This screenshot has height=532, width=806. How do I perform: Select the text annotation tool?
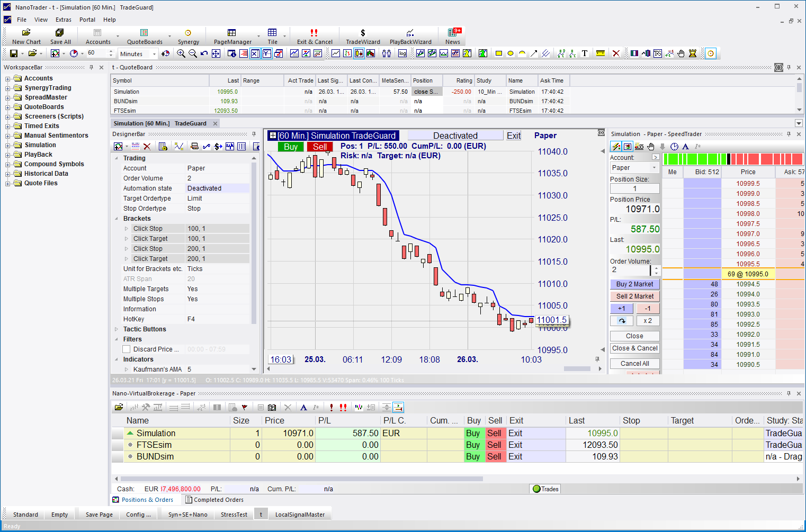tap(585, 53)
